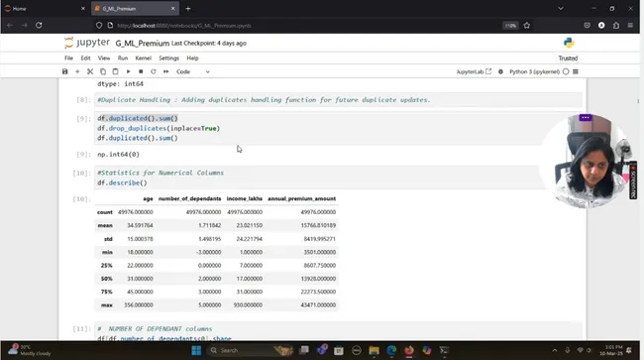The width and height of the screenshot is (644, 360).
Task: Restart kernel and run all cells
Action: coord(165,71)
